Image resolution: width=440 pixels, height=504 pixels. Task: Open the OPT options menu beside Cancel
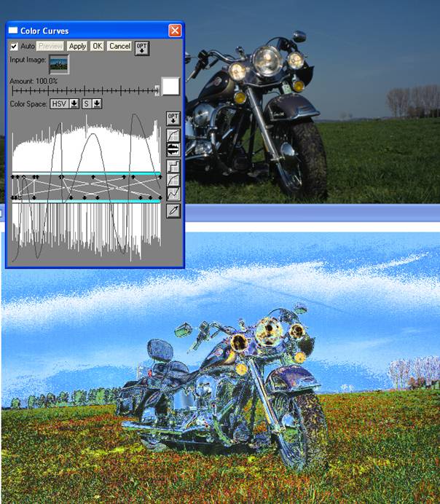142,48
